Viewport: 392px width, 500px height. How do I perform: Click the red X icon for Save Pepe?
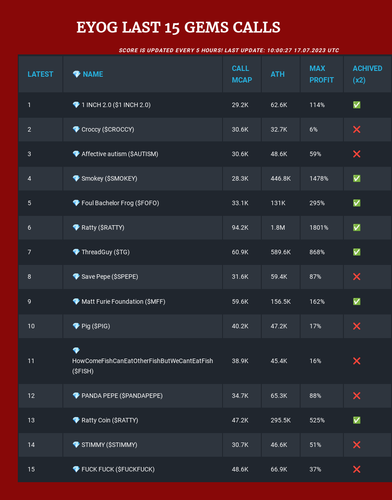[357, 277]
